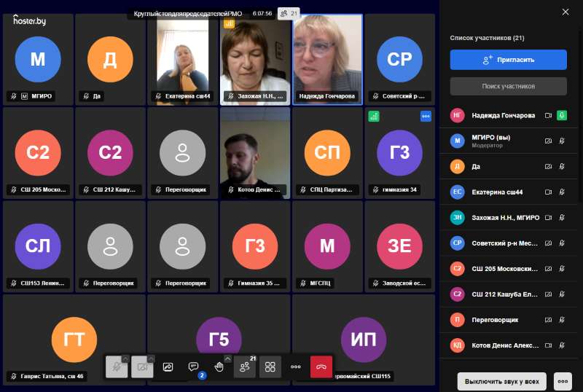Viewport: 583px width, 392px height.
Task: Open the chat with 2 unread messages
Action: point(193,367)
